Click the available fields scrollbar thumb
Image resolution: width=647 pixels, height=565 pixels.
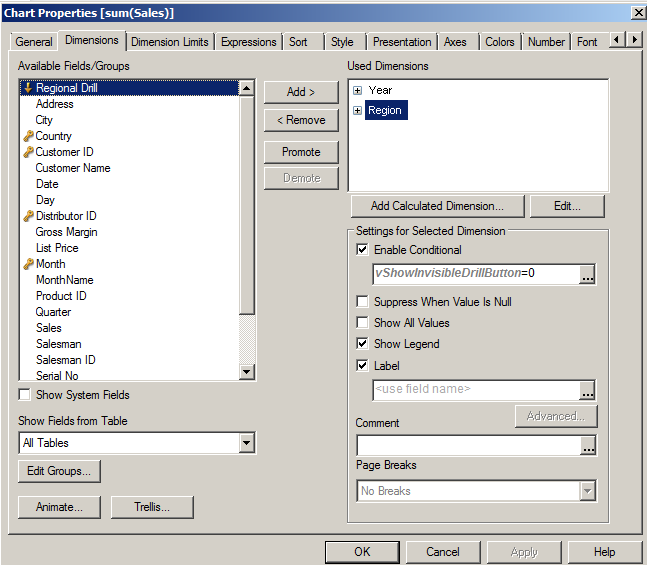pos(247,204)
